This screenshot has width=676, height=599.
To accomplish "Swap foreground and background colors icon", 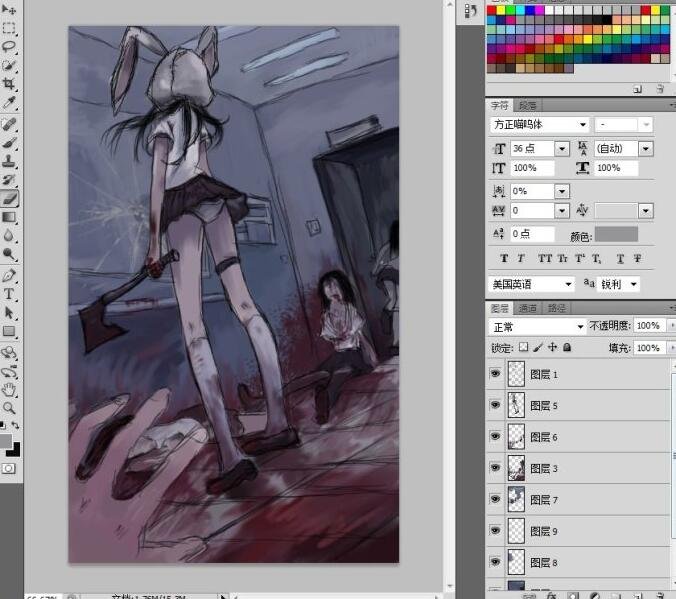I will point(16,425).
